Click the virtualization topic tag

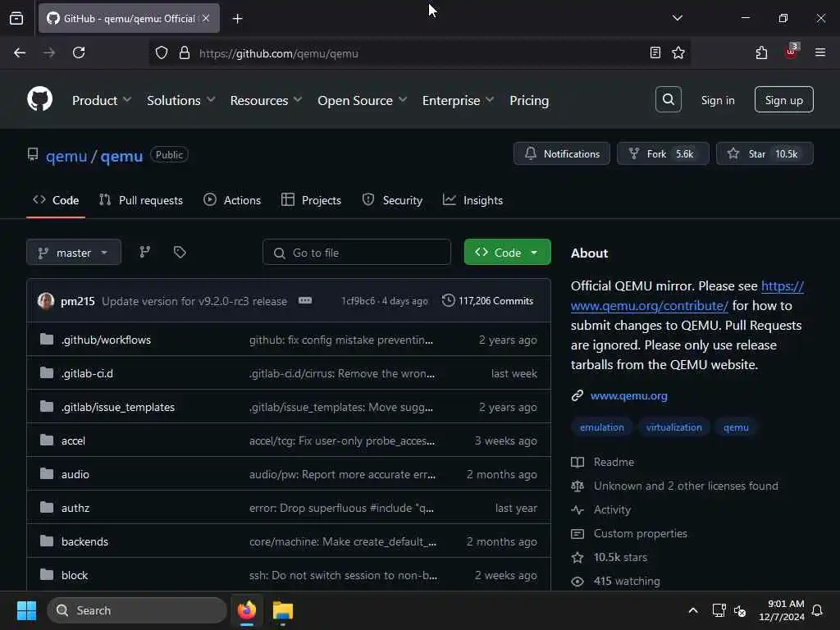(x=674, y=427)
